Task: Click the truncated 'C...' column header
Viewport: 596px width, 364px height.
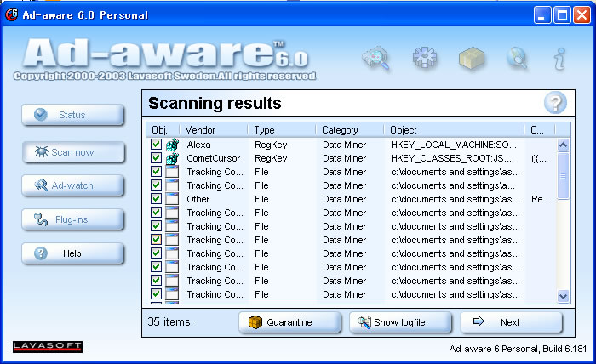Action: (x=539, y=130)
